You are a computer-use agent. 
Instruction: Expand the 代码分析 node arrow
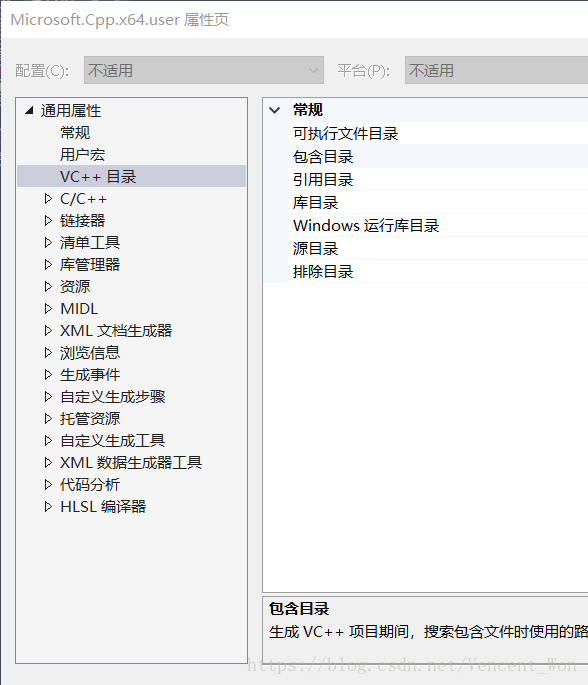(x=48, y=484)
